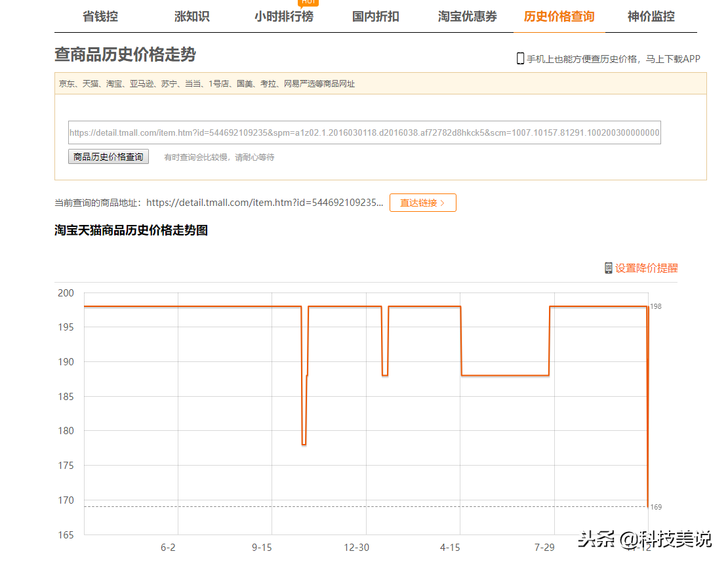Open the 神价监控 tab
The height and width of the screenshot is (564, 728).
click(651, 16)
